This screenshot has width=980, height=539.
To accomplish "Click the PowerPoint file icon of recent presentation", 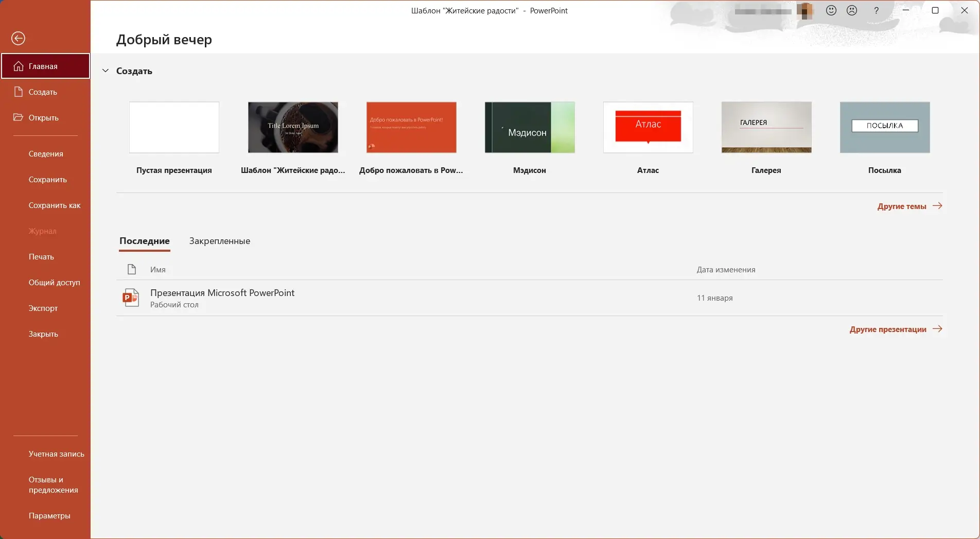I will pyautogui.click(x=131, y=298).
